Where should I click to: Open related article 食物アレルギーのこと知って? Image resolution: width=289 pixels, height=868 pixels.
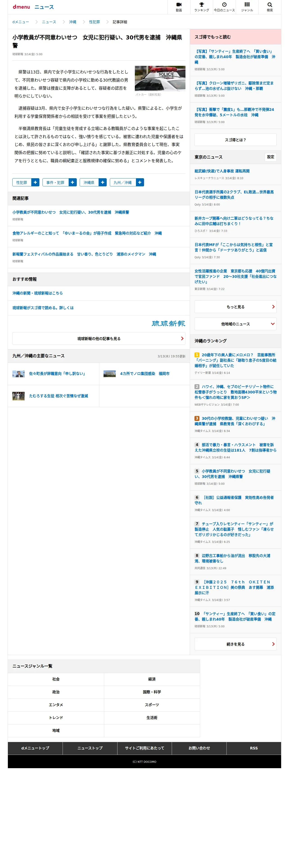[87, 233]
